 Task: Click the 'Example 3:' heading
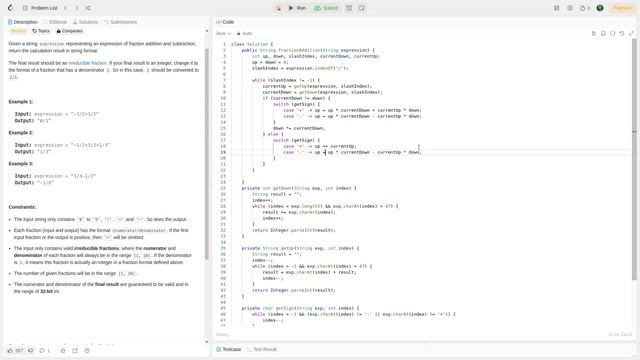coord(21,164)
